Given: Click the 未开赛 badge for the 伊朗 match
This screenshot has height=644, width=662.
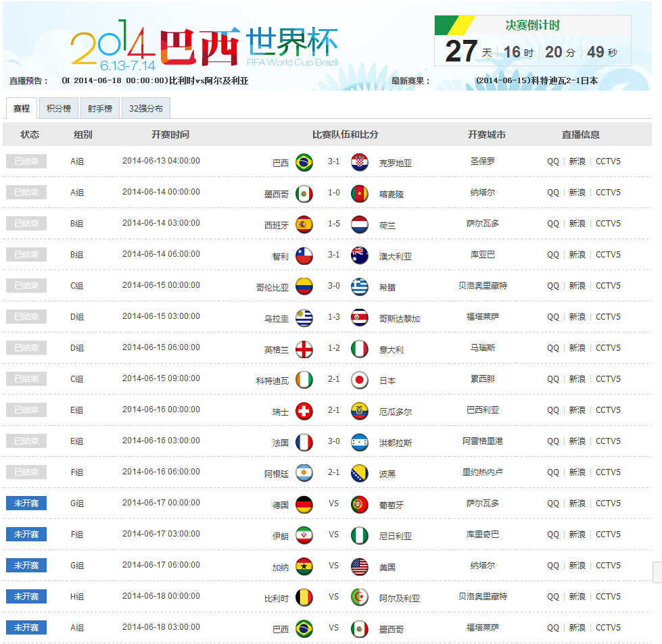Looking at the screenshot, I should pyautogui.click(x=26, y=534).
